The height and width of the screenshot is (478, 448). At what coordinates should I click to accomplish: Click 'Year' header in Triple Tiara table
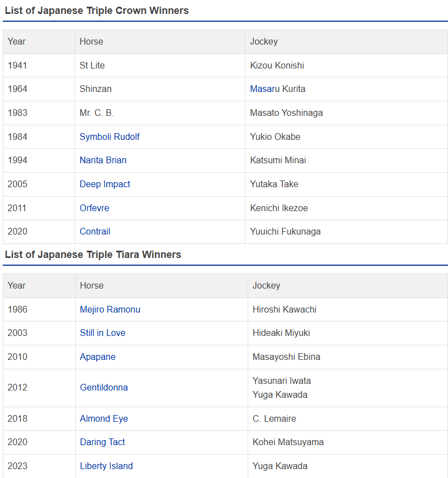[17, 285]
